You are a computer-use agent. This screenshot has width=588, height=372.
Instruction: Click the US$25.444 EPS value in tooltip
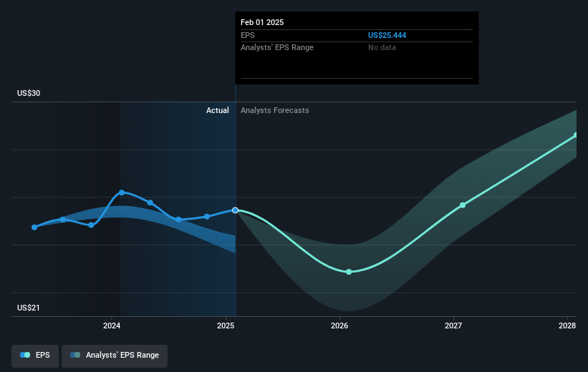(387, 35)
